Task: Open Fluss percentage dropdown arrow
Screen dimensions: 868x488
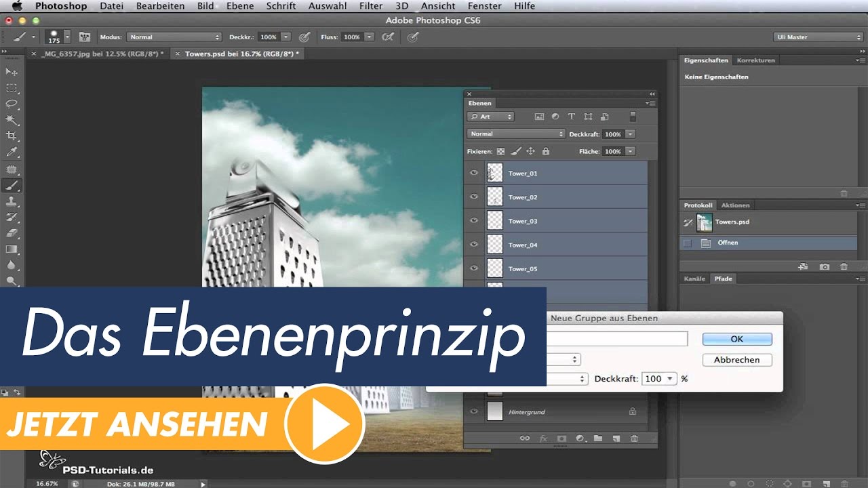Action: (x=369, y=37)
